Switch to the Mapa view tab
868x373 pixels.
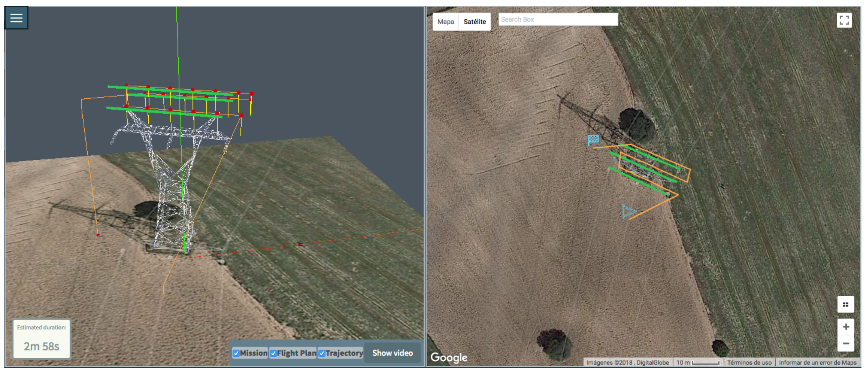pos(446,22)
